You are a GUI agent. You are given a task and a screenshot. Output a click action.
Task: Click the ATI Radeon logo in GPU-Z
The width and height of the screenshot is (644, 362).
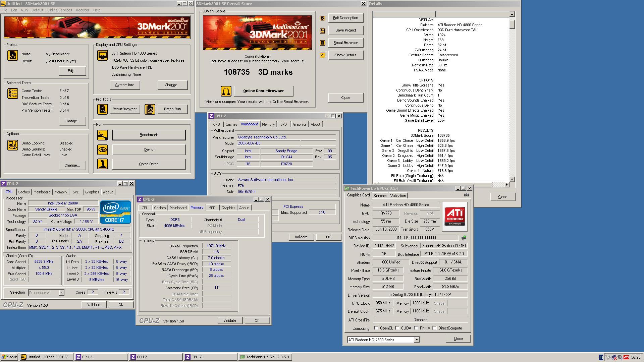click(455, 217)
